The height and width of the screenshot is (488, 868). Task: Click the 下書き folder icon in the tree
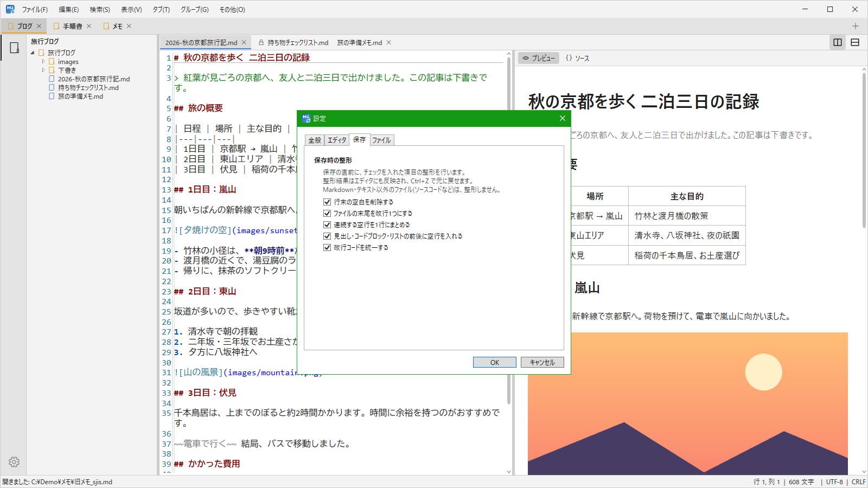(52, 70)
